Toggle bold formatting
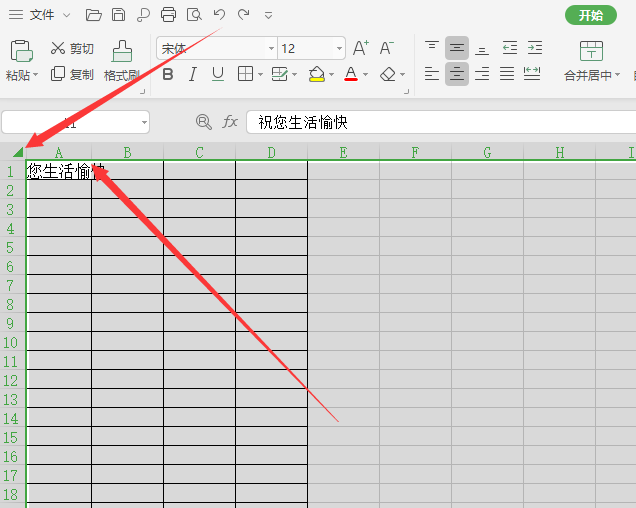This screenshot has height=508, width=636. point(168,74)
